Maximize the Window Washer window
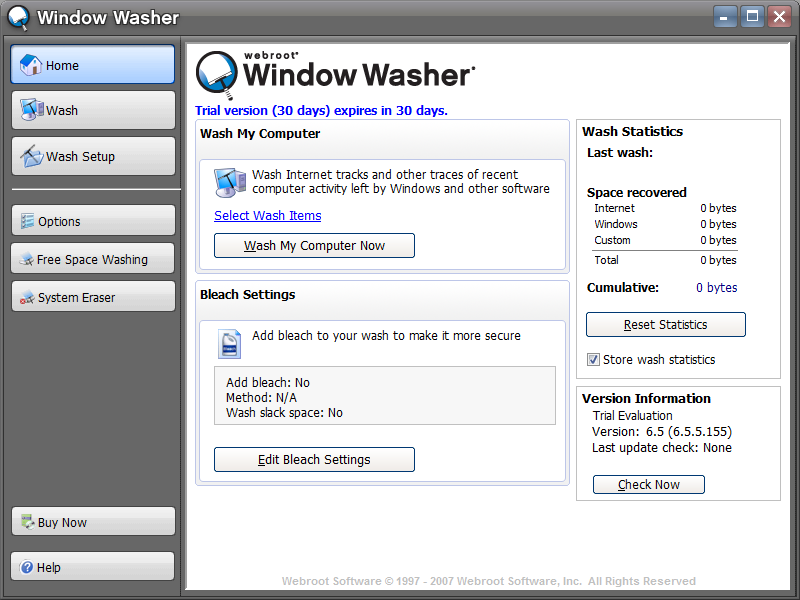Screen dimensions: 800x600 coord(752,16)
